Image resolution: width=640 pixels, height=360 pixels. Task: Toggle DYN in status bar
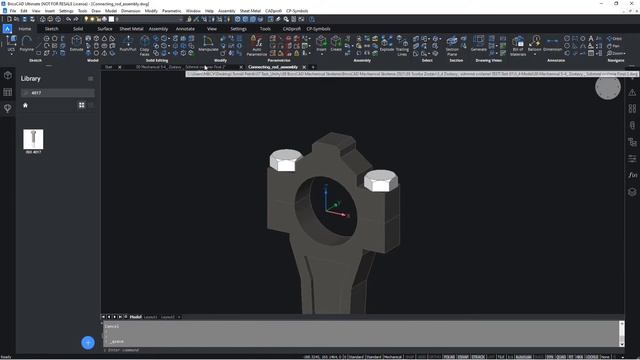click(x=550, y=357)
